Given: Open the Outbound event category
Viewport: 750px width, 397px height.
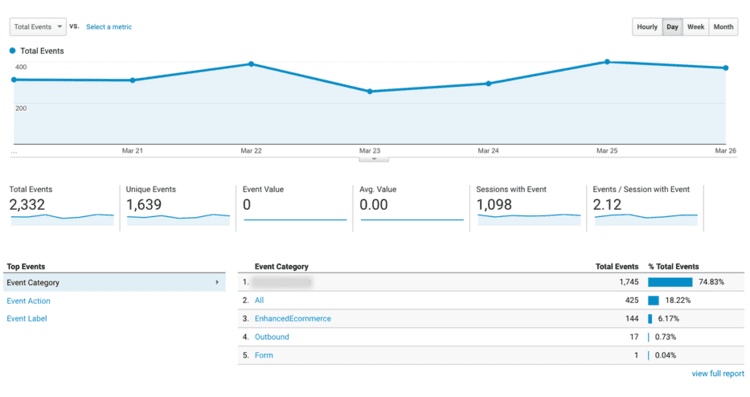Looking at the screenshot, I should [272, 337].
